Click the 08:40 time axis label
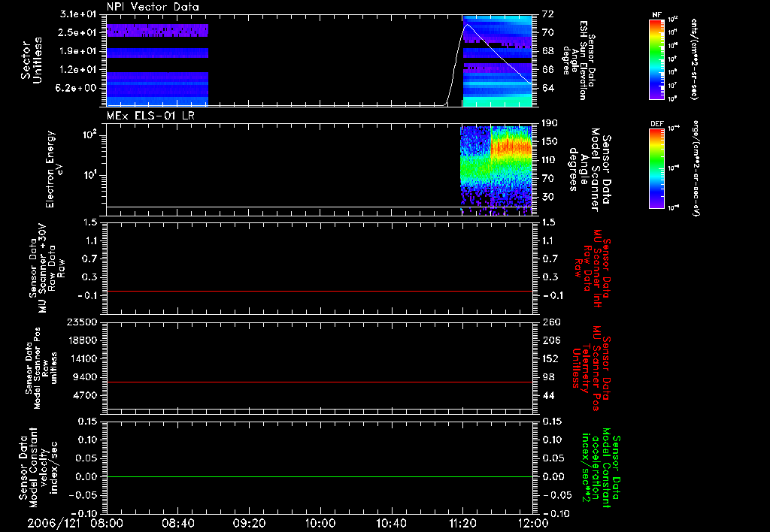The height and width of the screenshot is (532, 770). (178, 523)
